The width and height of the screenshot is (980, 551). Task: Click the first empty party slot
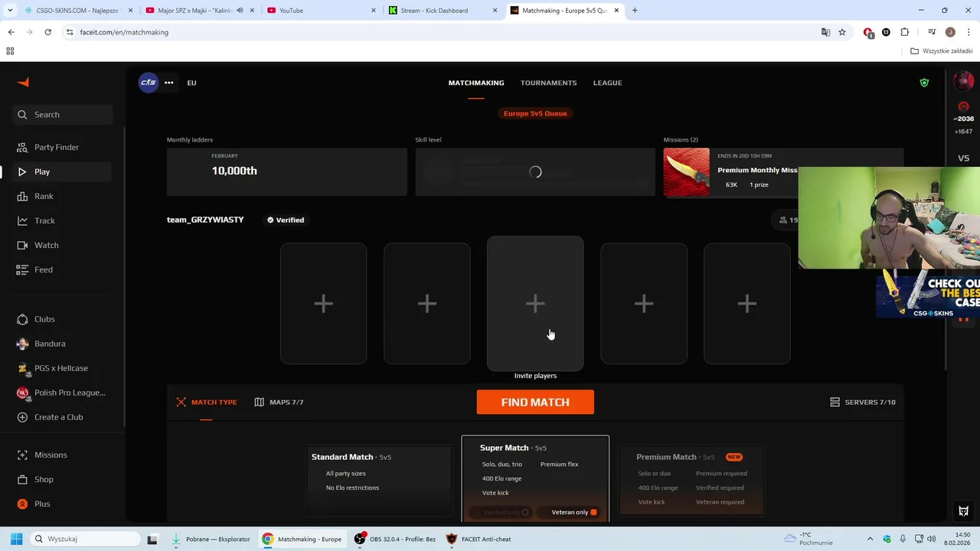point(323,304)
